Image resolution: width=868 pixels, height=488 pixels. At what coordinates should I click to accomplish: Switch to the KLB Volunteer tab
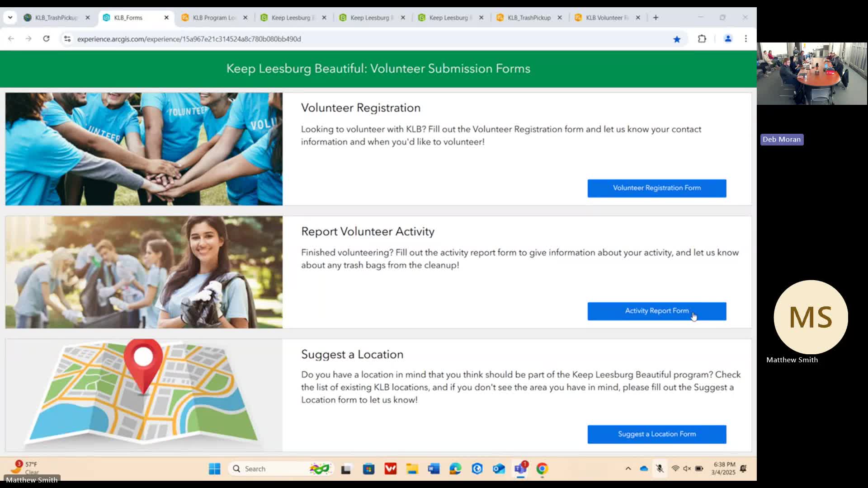607,18
